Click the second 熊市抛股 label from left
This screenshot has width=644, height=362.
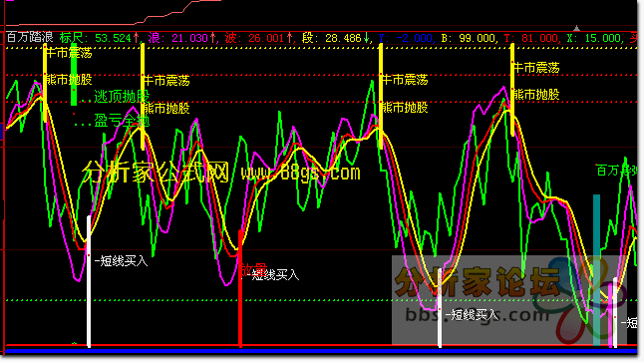click(x=167, y=109)
